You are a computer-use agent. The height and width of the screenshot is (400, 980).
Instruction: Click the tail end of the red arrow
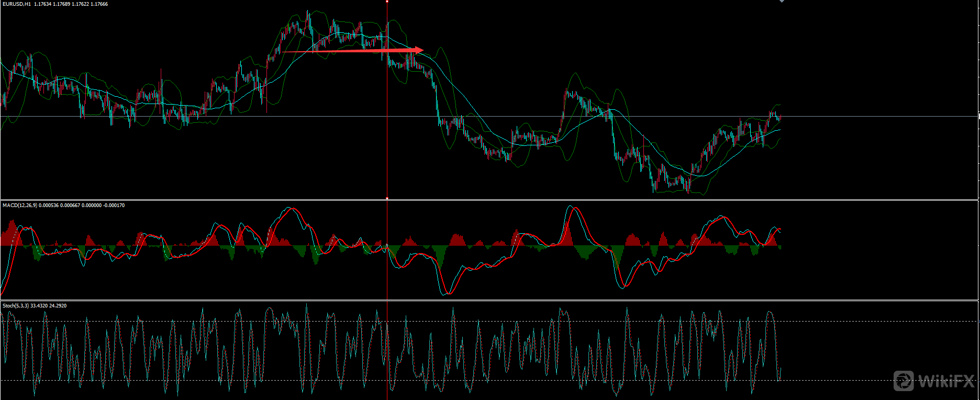[x=284, y=52]
